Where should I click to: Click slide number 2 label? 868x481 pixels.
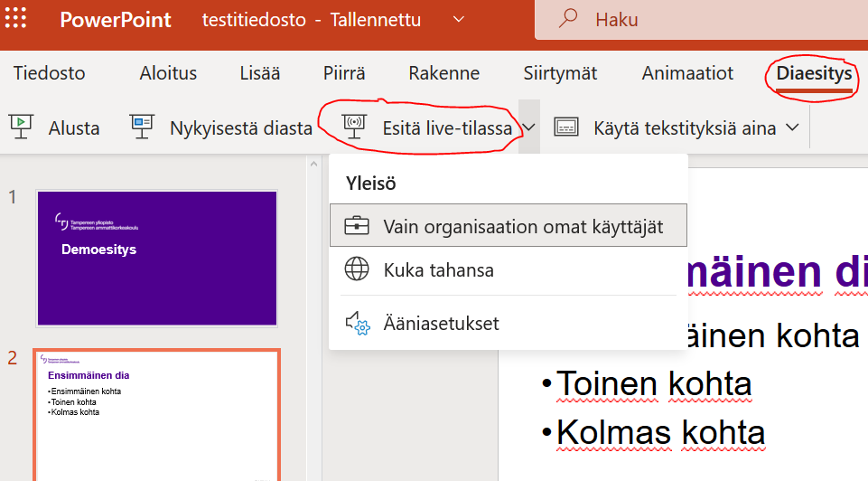(12, 358)
